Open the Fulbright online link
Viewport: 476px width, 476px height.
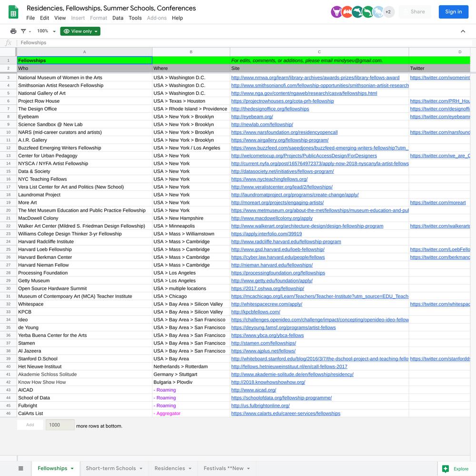click(260, 406)
